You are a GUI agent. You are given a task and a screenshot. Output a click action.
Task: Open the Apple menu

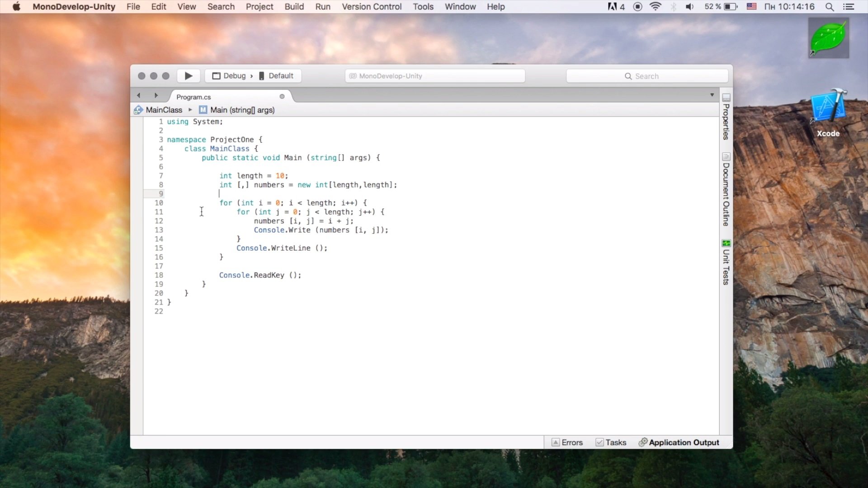[16, 6]
